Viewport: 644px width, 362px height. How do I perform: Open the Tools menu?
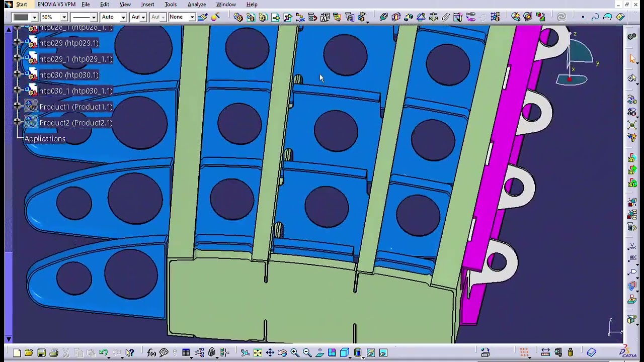(171, 5)
